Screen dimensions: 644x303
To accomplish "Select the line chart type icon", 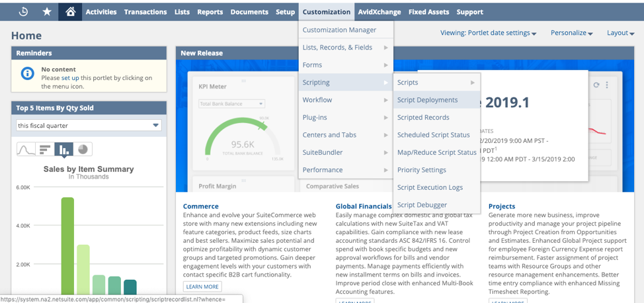I will (x=26, y=150).
